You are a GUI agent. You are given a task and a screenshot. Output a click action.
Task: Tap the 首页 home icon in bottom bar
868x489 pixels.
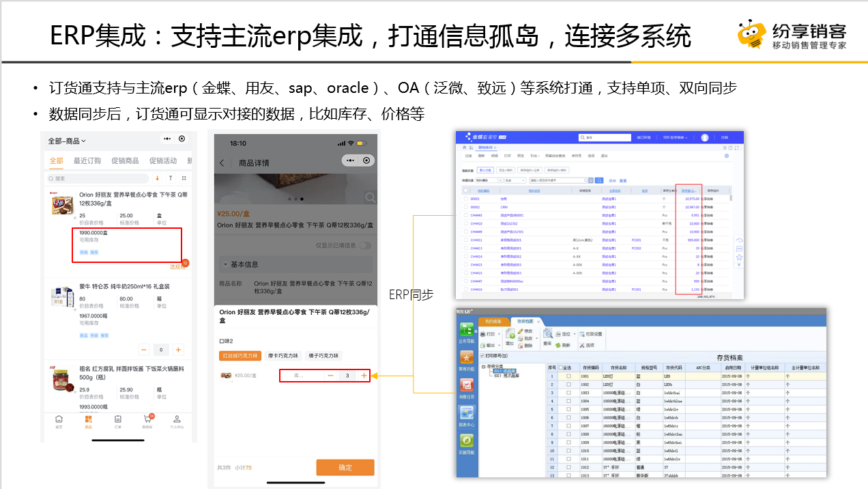click(59, 421)
